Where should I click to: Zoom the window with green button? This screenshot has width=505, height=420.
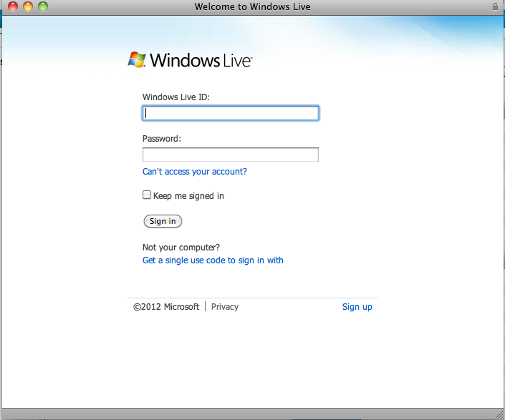[43, 6]
